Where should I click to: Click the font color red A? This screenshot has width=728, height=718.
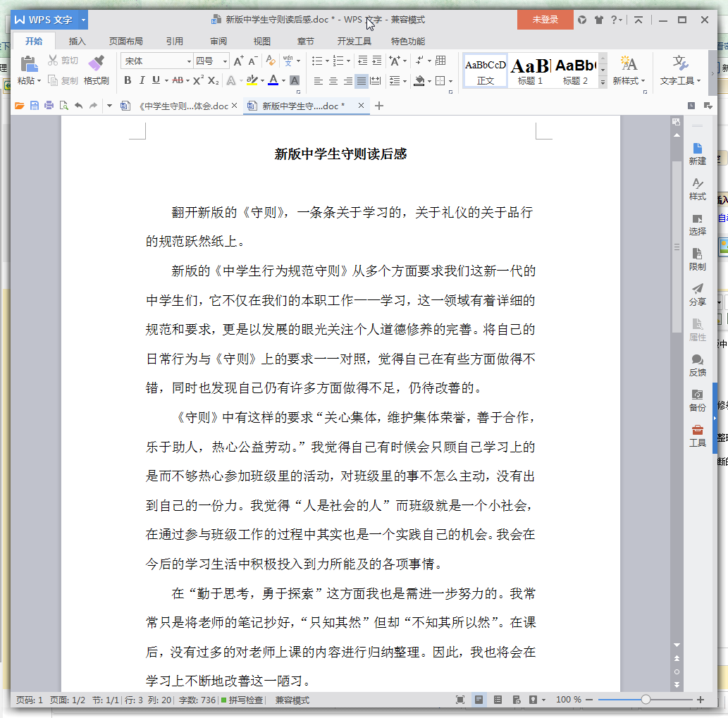click(x=273, y=80)
